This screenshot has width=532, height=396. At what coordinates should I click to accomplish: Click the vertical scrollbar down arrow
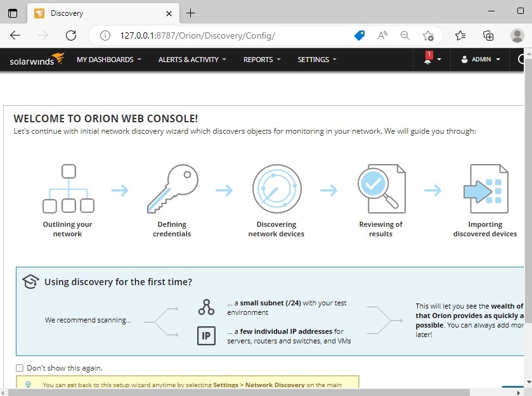[528, 383]
